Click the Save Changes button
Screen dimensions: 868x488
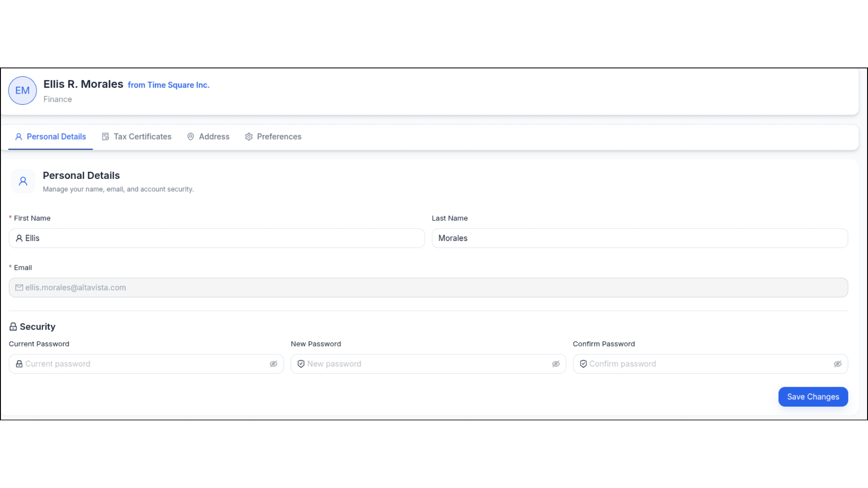[813, 397]
